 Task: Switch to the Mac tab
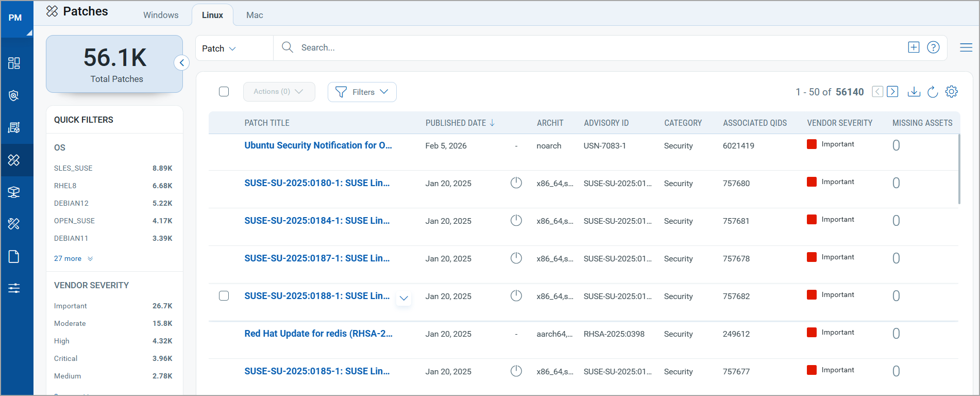click(255, 15)
